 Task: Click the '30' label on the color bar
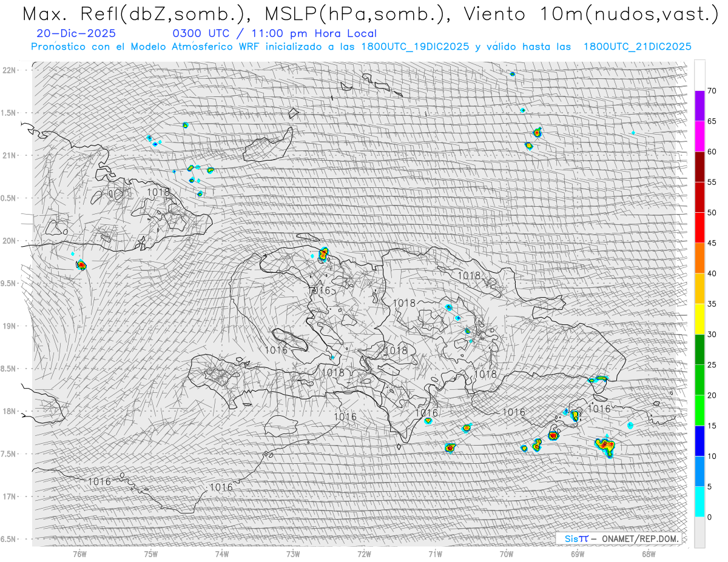[712, 335]
